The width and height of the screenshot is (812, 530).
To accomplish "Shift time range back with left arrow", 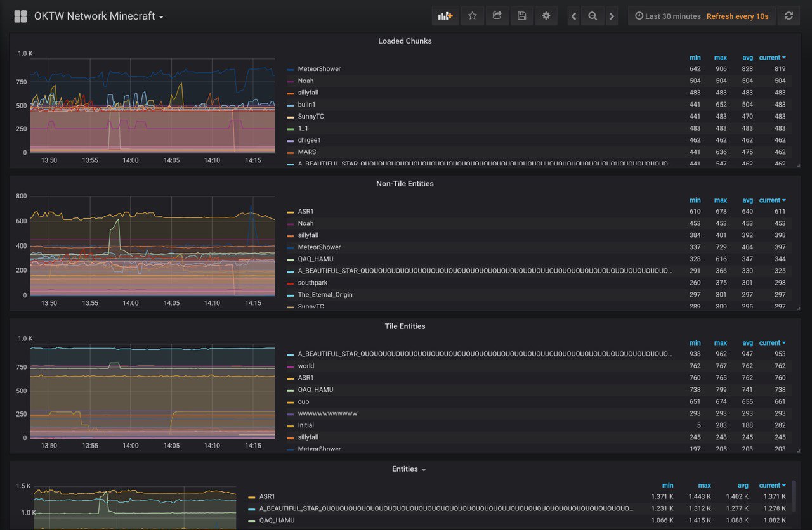I will click(x=573, y=16).
